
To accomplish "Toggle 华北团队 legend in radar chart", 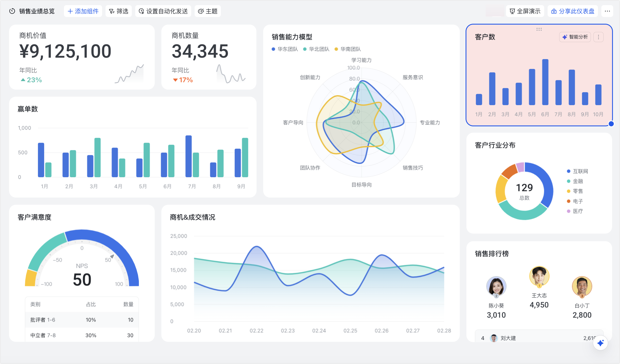I will 316,49.
